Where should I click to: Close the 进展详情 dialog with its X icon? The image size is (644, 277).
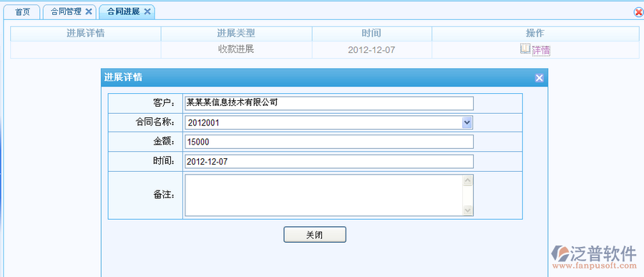coord(540,78)
